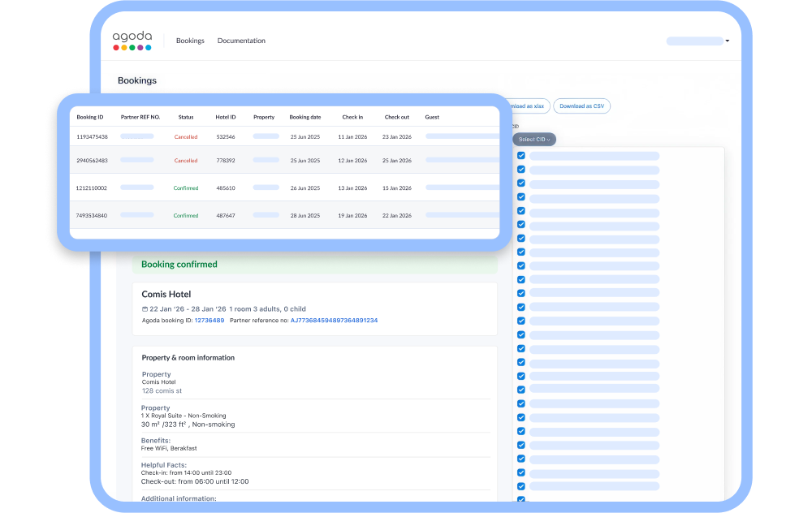Open the Select CID dropdown
Viewport: 812px width, 513px height.
(534, 140)
